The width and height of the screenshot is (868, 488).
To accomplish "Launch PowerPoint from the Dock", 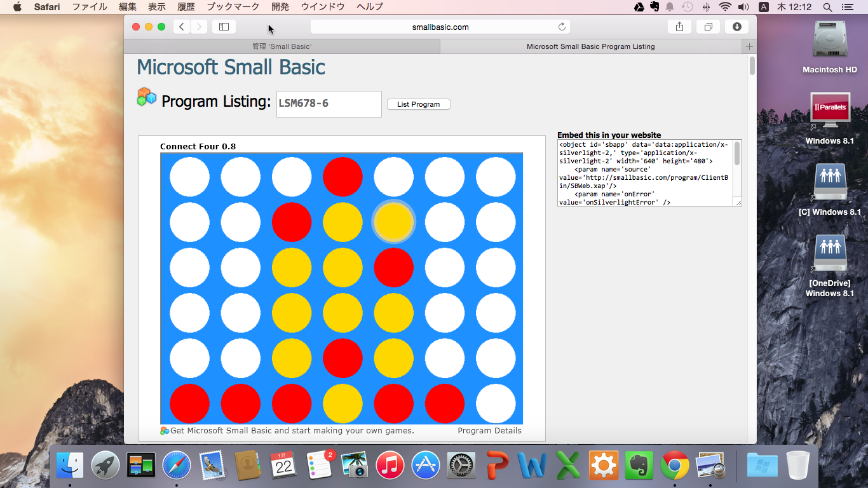I will (497, 466).
